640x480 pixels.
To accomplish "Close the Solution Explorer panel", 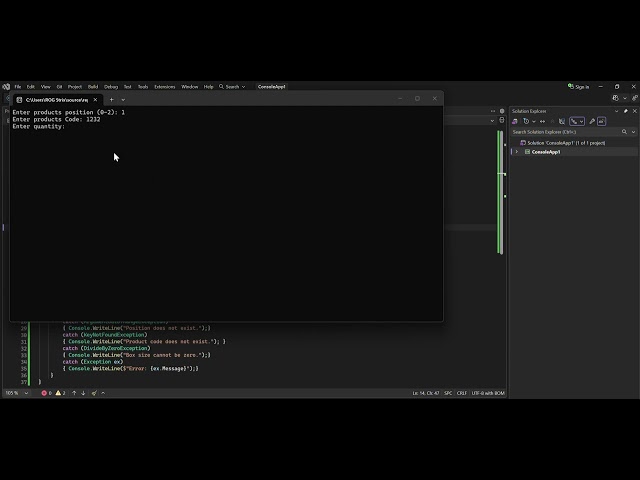I will (x=635, y=111).
